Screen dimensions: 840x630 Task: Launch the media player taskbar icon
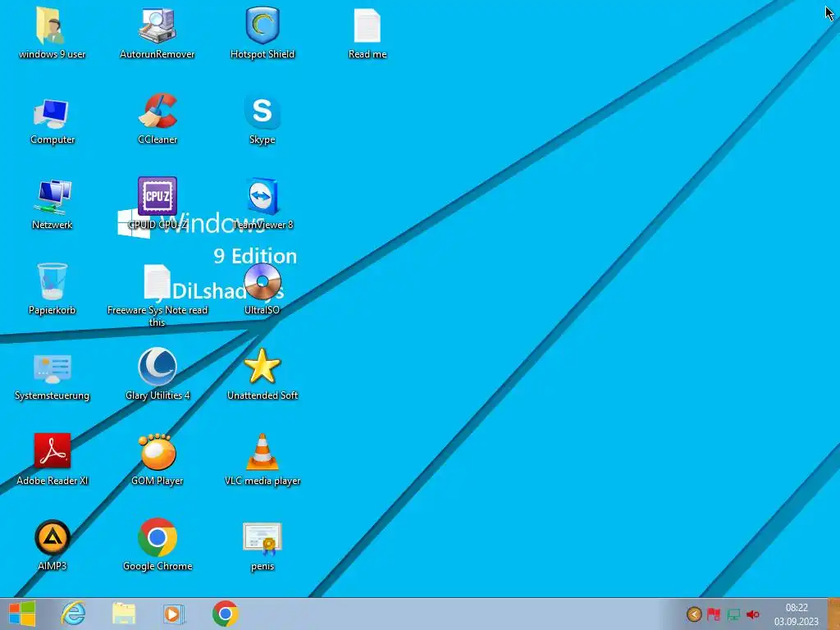[174, 614]
